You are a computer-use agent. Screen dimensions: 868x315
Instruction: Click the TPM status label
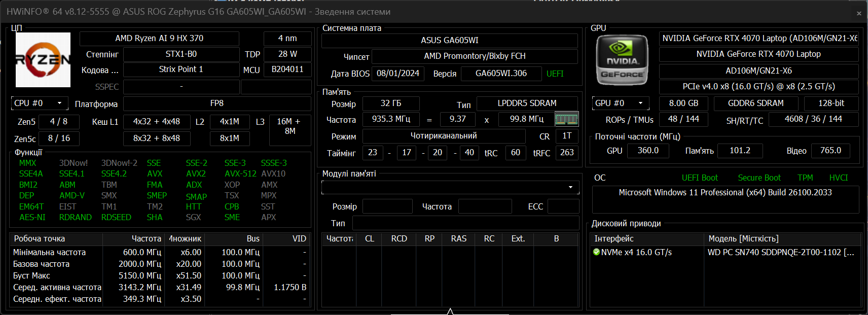point(805,178)
